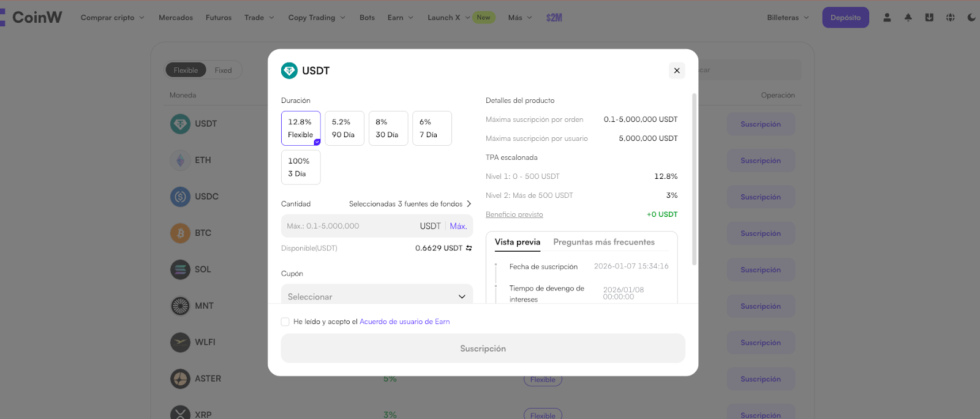Open the notifications bell icon

(x=908, y=18)
